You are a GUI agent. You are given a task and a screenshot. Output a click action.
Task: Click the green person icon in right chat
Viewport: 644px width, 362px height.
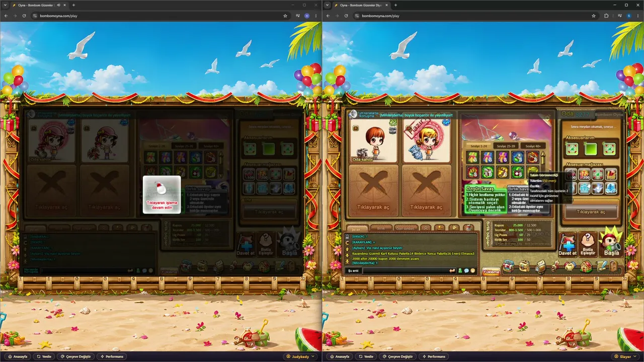460,271
